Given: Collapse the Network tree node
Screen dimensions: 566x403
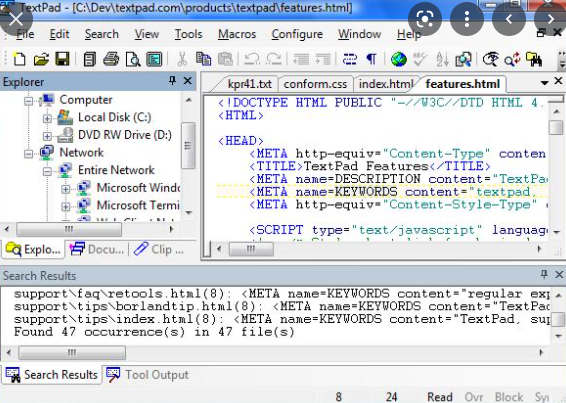Looking at the screenshot, I should tap(29, 154).
